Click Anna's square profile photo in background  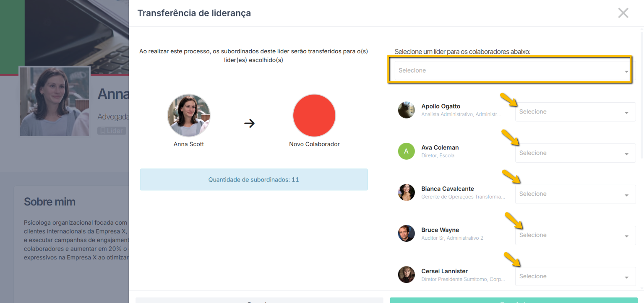(x=55, y=101)
